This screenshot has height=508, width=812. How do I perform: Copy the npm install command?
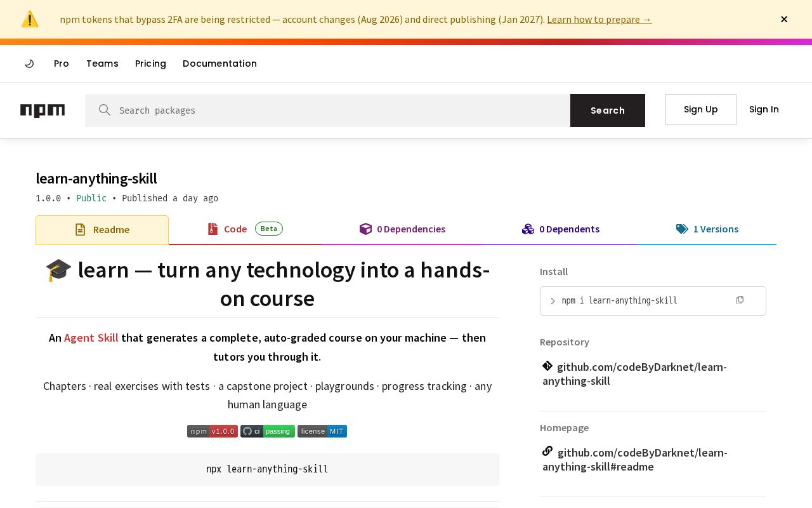(x=740, y=300)
